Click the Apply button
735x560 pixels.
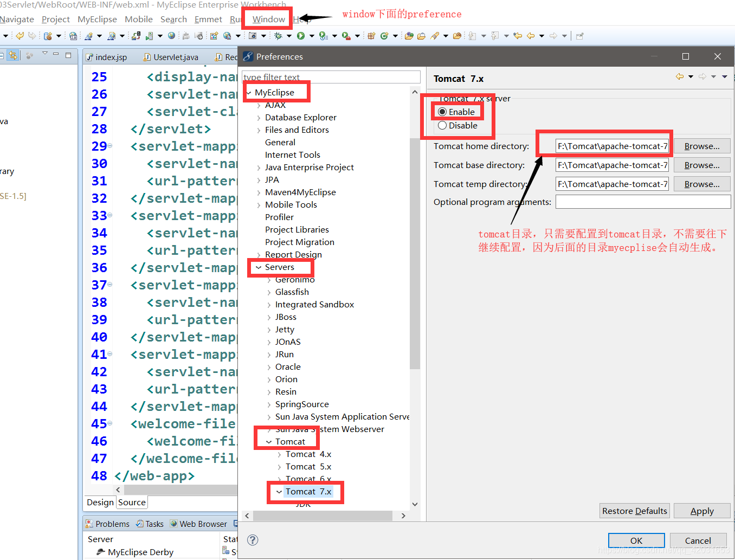(702, 511)
